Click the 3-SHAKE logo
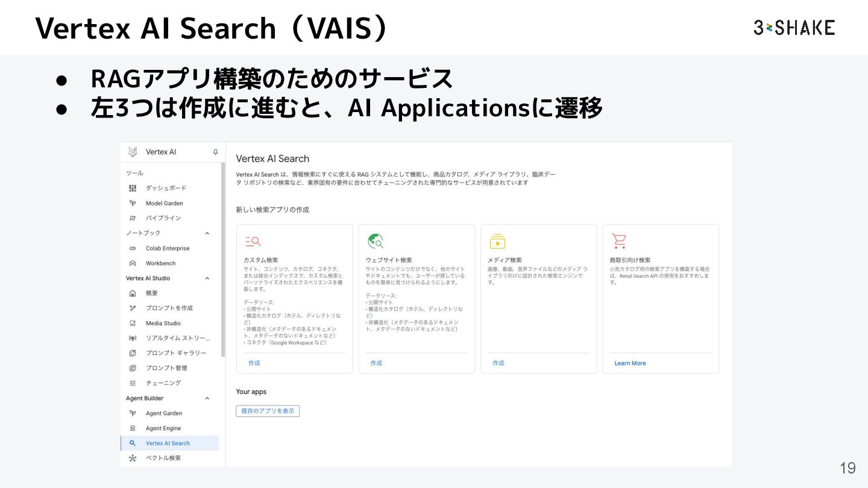 [794, 27]
